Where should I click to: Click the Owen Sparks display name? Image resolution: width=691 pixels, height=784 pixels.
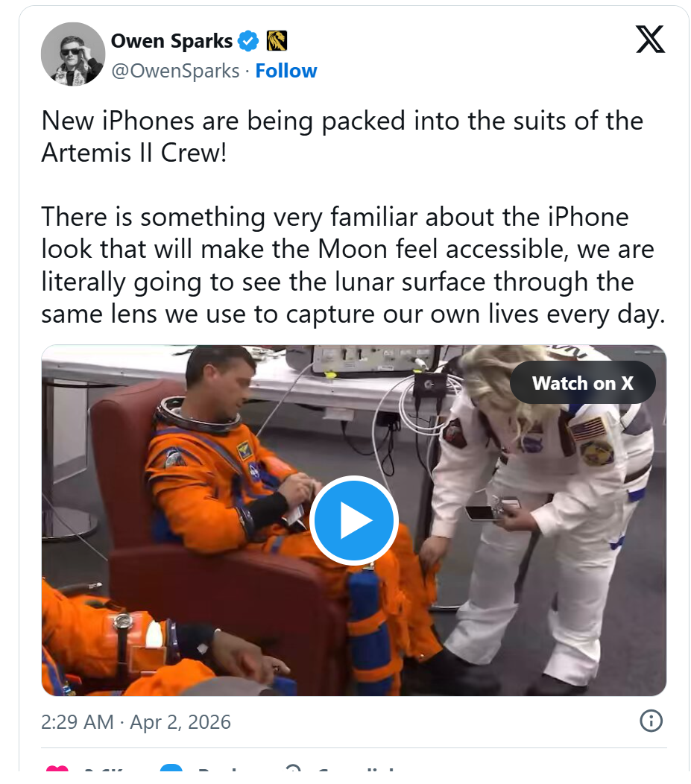[x=171, y=42]
